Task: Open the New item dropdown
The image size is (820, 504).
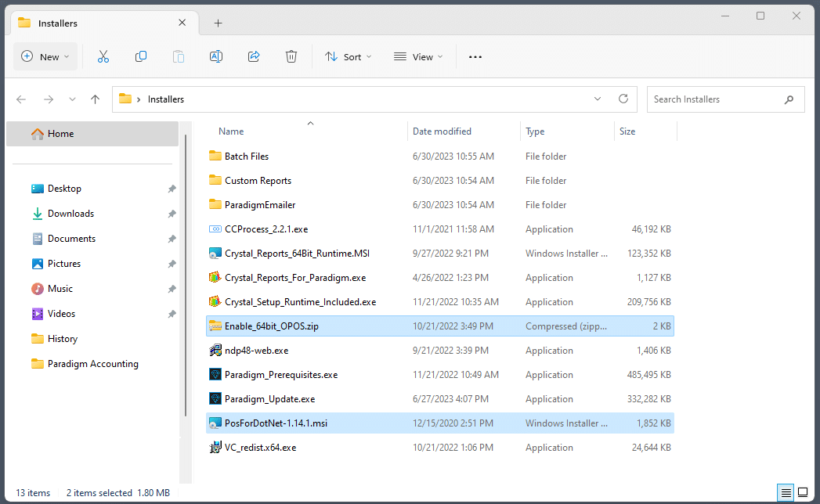Action: (45, 56)
